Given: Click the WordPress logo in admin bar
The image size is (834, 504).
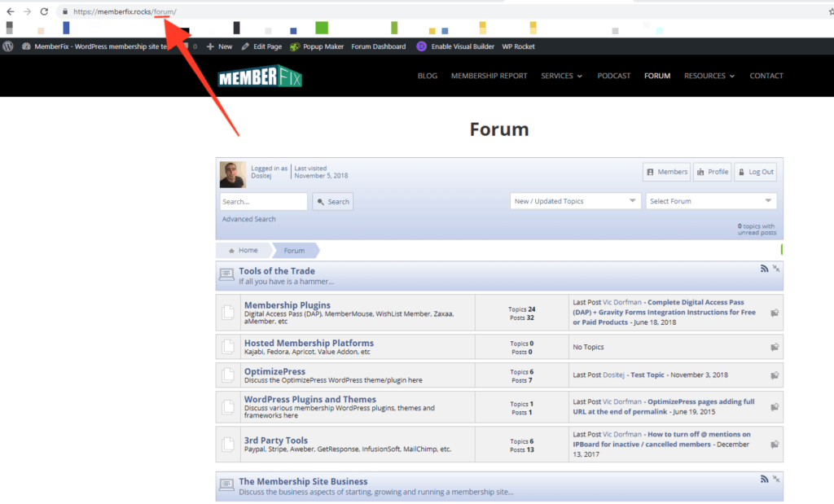Looking at the screenshot, I should point(9,46).
